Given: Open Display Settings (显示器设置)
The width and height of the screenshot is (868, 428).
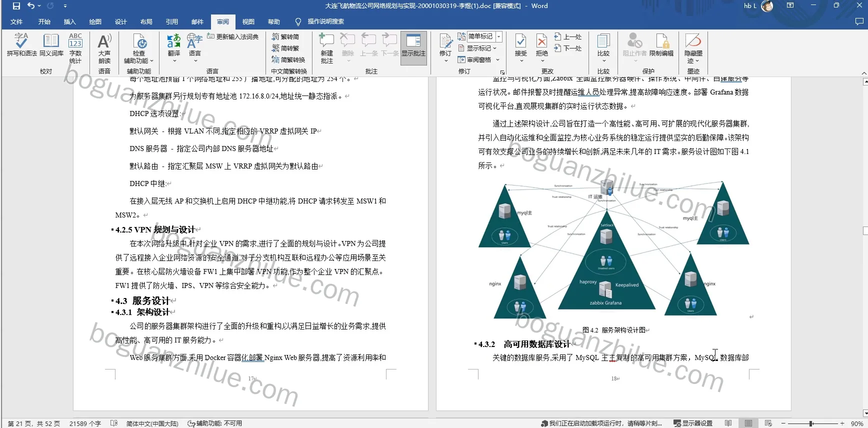Looking at the screenshot, I should coord(693,423).
